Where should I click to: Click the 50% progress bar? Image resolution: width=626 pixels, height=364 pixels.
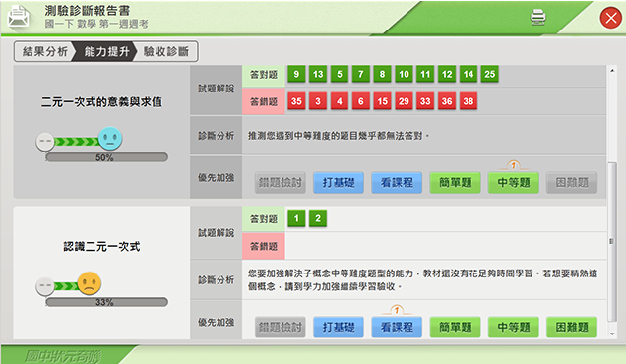106,157
